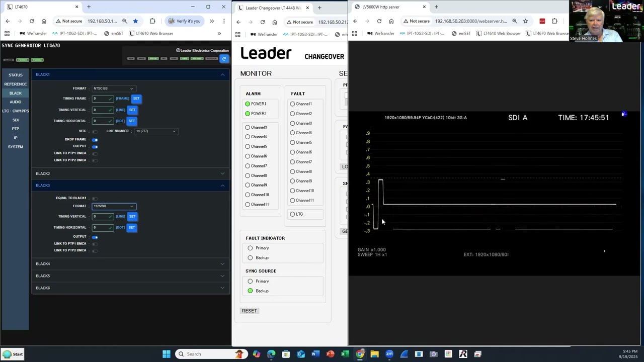This screenshot has height=362, width=644.
Task: Launch Word from taskbar
Action: click(x=315, y=354)
